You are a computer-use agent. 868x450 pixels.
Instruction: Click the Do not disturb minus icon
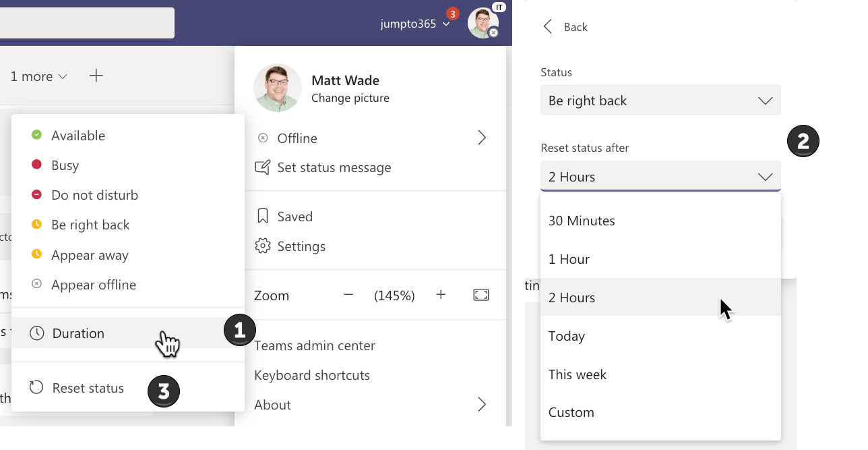[x=36, y=194]
